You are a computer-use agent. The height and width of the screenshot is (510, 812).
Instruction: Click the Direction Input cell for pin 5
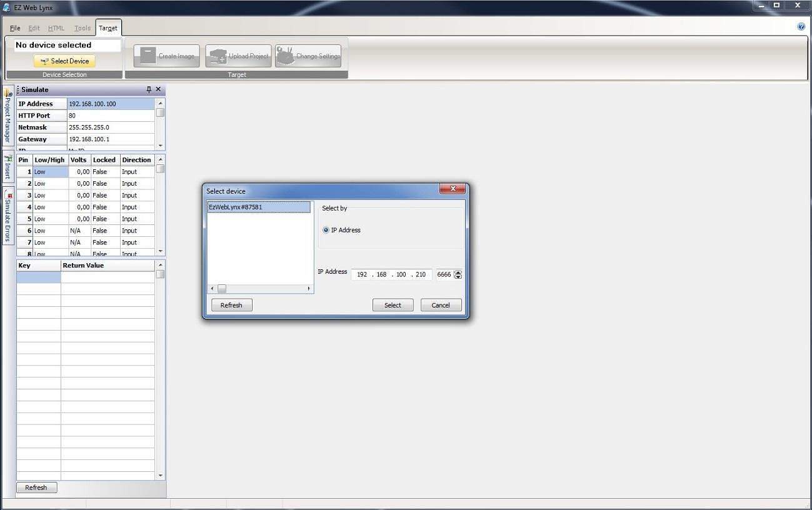[x=137, y=219]
